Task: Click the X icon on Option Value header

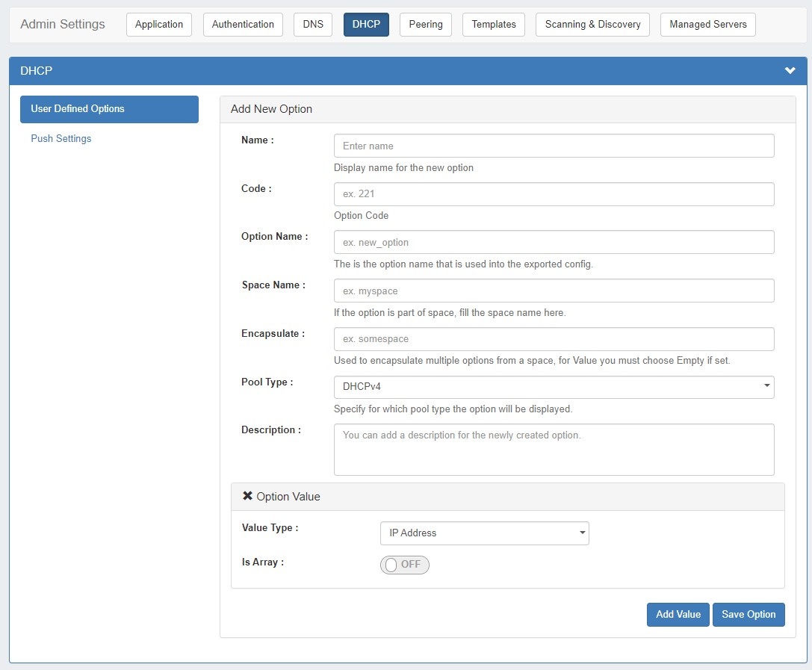Action: pyautogui.click(x=247, y=496)
